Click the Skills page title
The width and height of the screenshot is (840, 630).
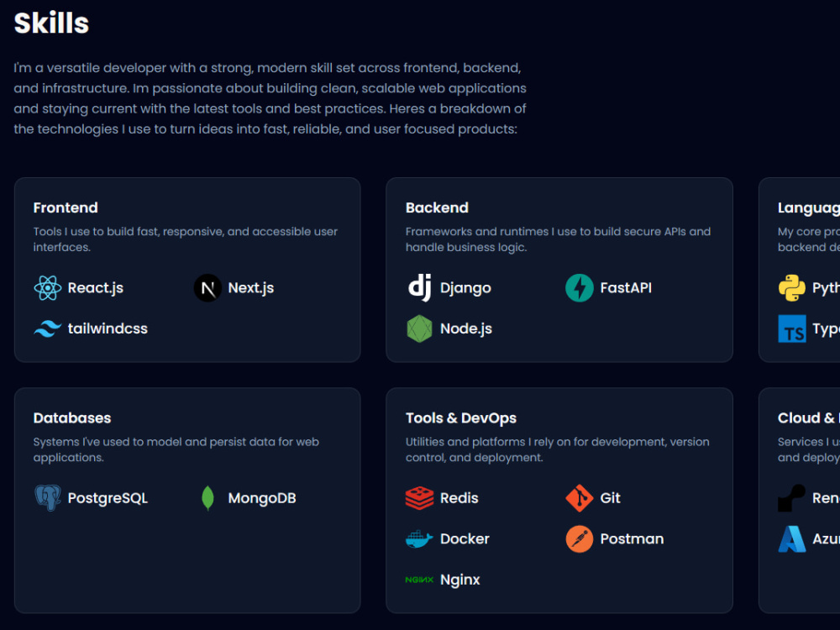pos(51,23)
